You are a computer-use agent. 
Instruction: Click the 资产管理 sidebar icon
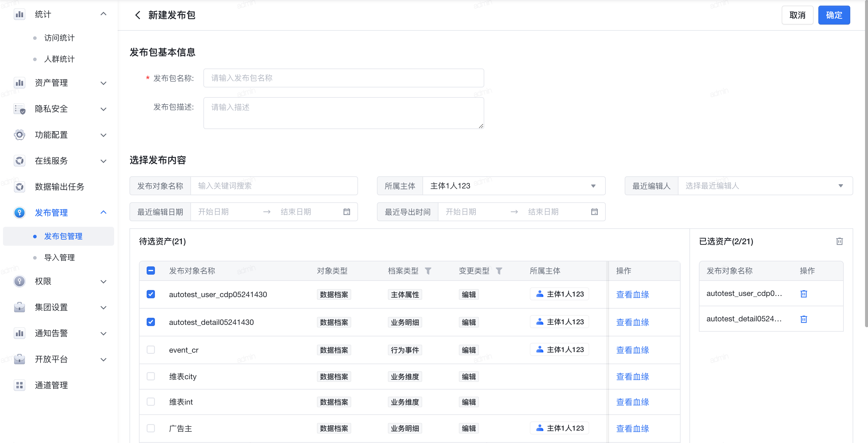pyautogui.click(x=20, y=82)
